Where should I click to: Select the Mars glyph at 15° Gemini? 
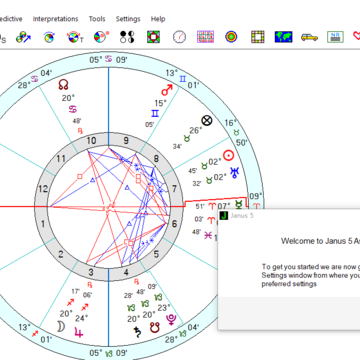point(167,90)
